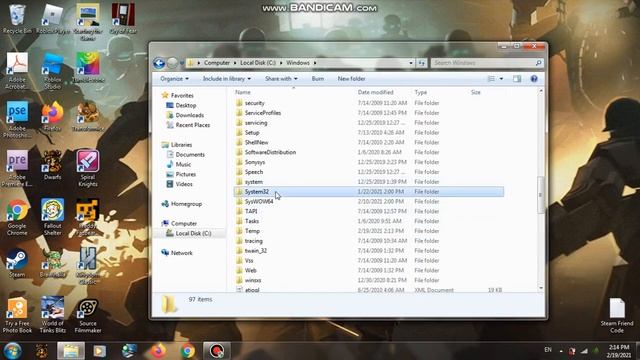The height and width of the screenshot is (360, 640).
Task: Select Homegroup in the navigation pane
Action: [182, 204]
